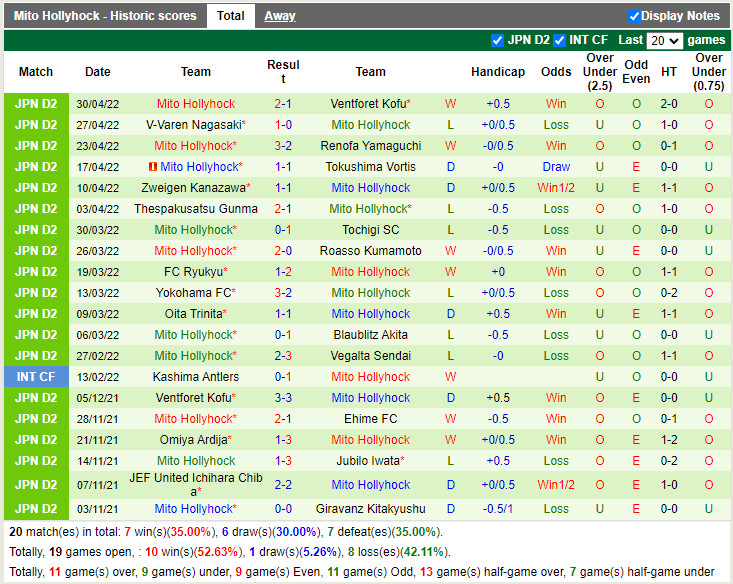Open the Last 20 games dropdown
The width and height of the screenshot is (733, 584).
point(664,41)
